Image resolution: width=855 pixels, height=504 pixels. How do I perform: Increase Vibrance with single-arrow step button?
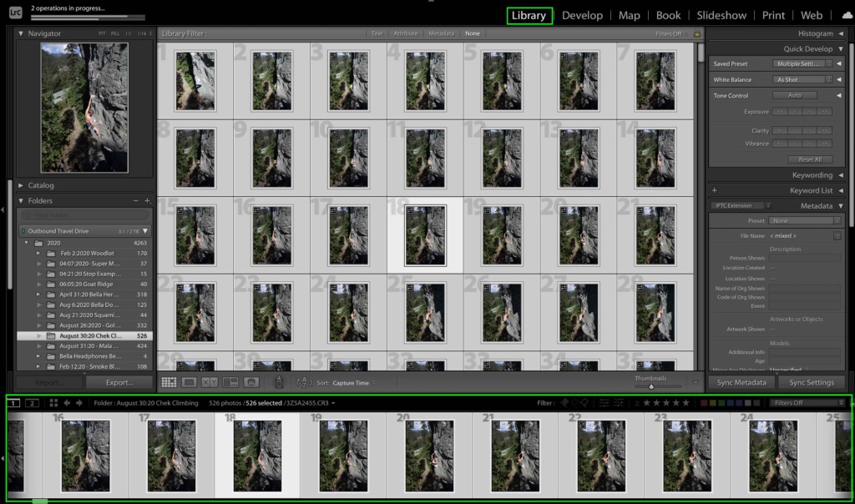click(810, 144)
